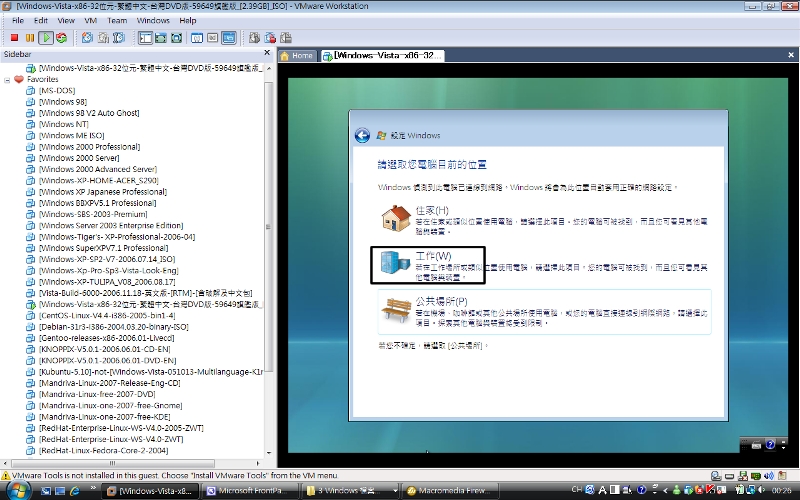This screenshot has width=800, height=500.
Task: Switch to the Home tab
Action: (297, 56)
